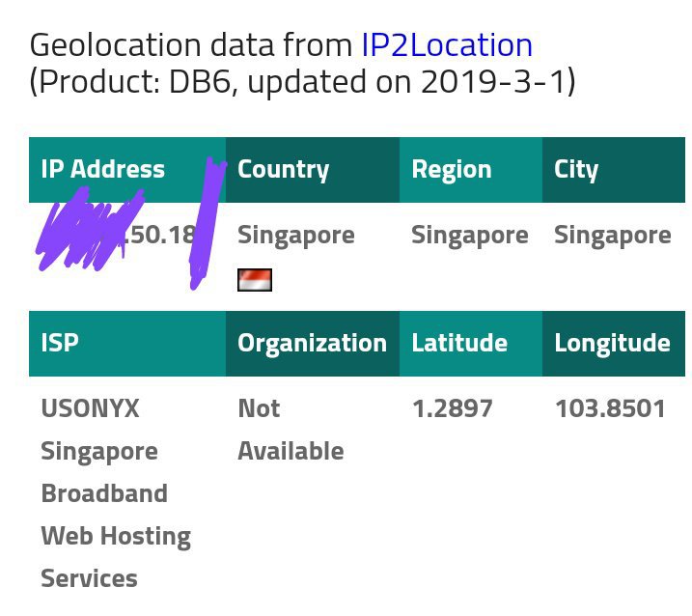
Task: Select the Country value Singapore
Action: 296,236
